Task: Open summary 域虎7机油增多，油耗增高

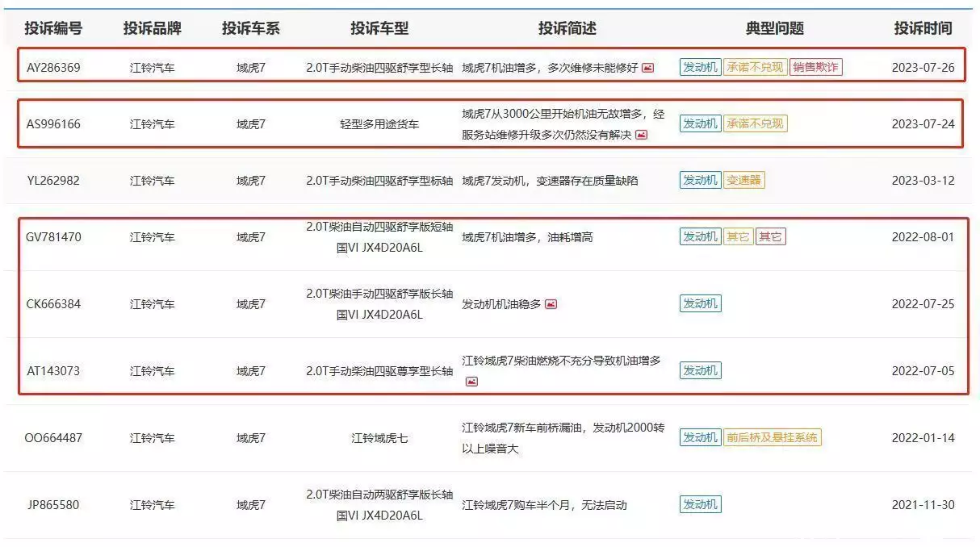Action: coord(528,237)
